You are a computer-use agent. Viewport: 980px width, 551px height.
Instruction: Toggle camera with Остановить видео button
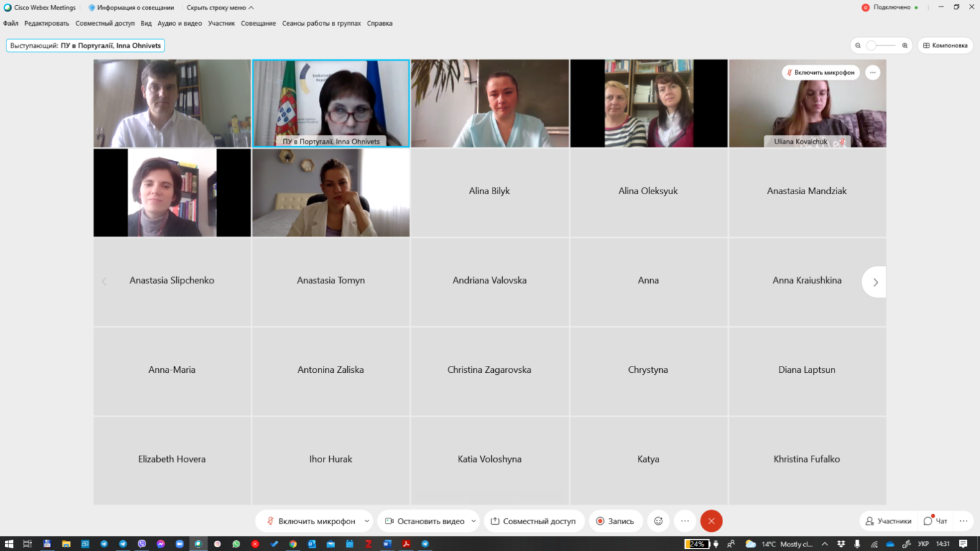425,521
